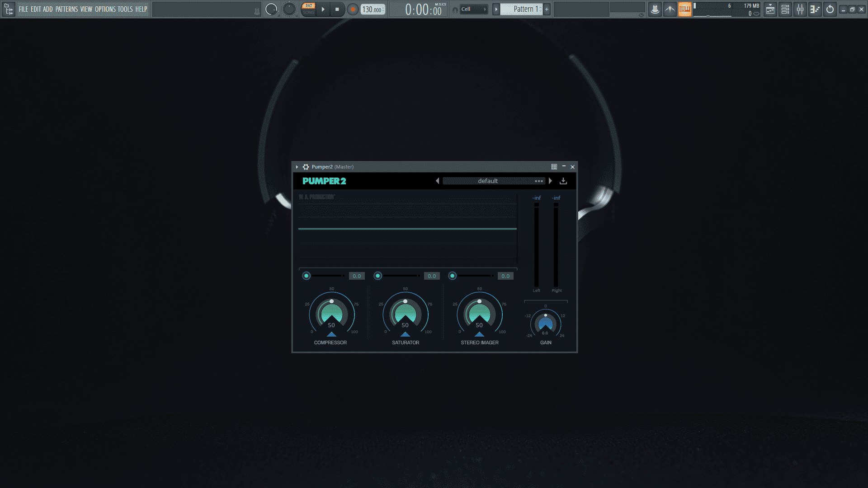The width and height of the screenshot is (868, 488).
Task: Toggle the compressor enable button
Action: tap(306, 276)
